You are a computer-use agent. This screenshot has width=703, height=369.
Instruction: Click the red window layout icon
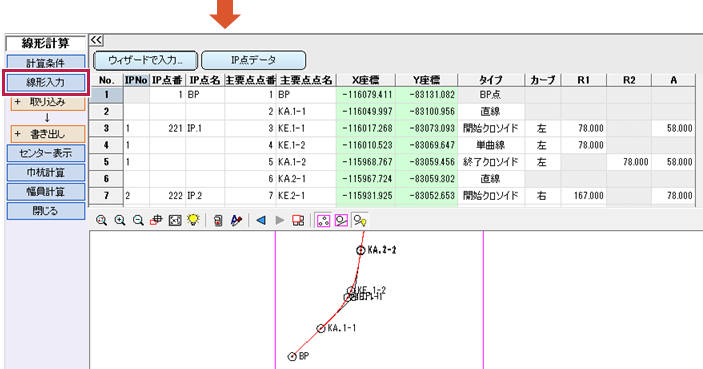(x=298, y=220)
